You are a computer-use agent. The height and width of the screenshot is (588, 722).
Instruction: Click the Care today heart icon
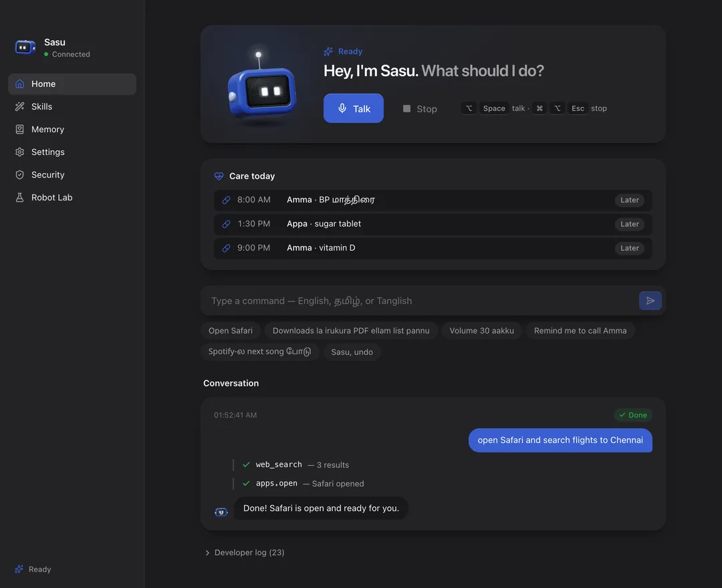tap(219, 176)
